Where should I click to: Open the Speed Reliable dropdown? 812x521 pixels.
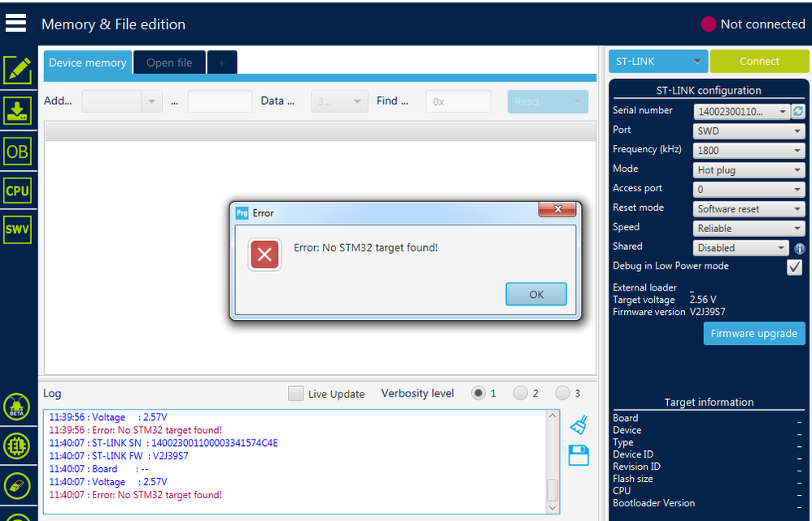tap(749, 229)
